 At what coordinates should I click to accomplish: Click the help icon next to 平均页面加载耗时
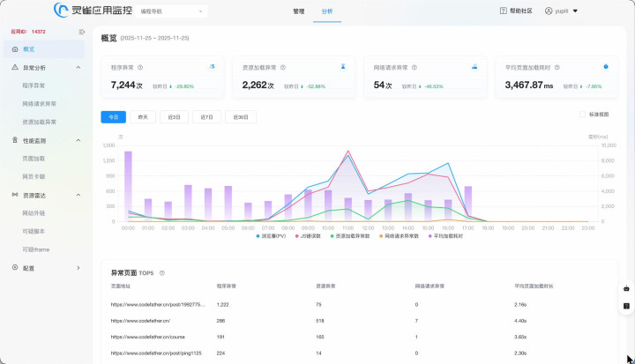pos(557,67)
